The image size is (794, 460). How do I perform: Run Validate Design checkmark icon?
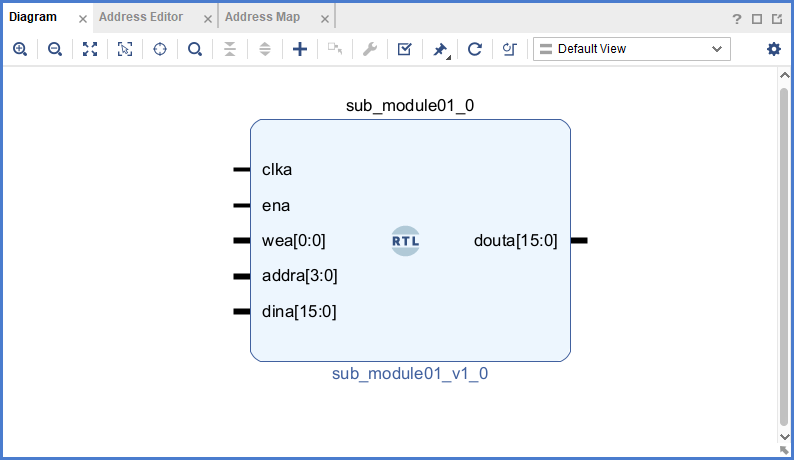tap(405, 49)
